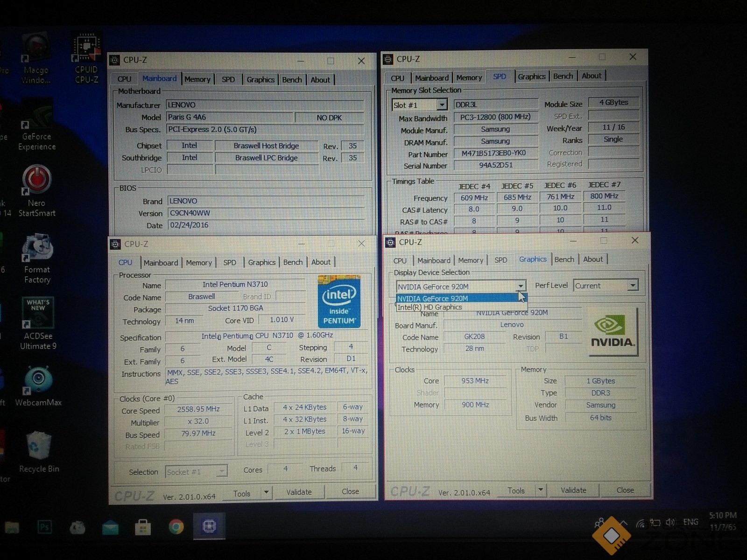
Task: Click the ENG language indicator
Action: [691, 522]
